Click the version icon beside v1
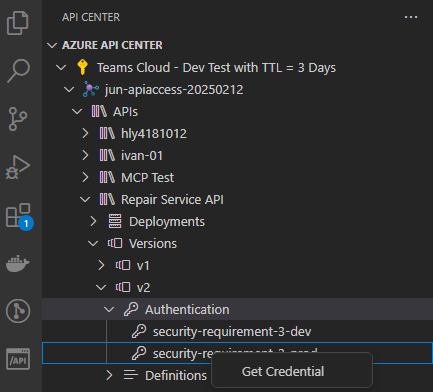Screen dimensions: 433x392 pos(123,265)
